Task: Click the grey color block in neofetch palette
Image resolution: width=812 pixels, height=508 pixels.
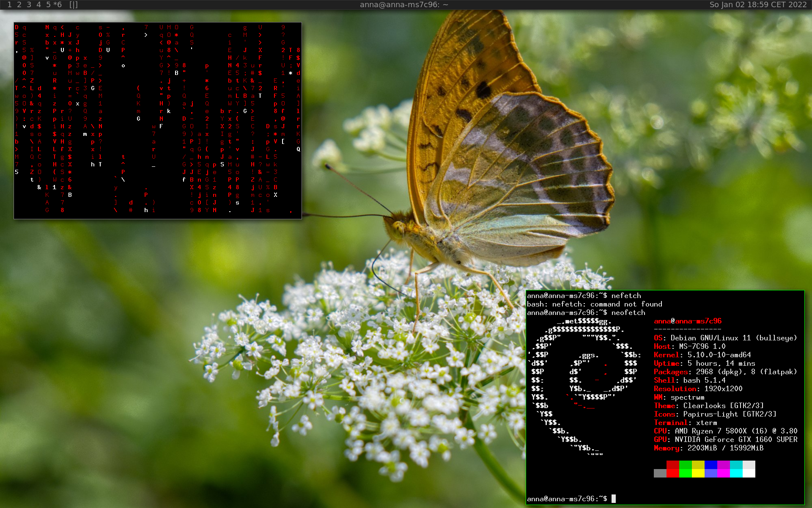Action: pos(660,473)
